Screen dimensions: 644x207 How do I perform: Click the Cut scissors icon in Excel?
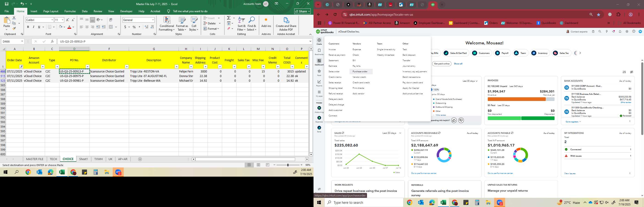point(14,18)
